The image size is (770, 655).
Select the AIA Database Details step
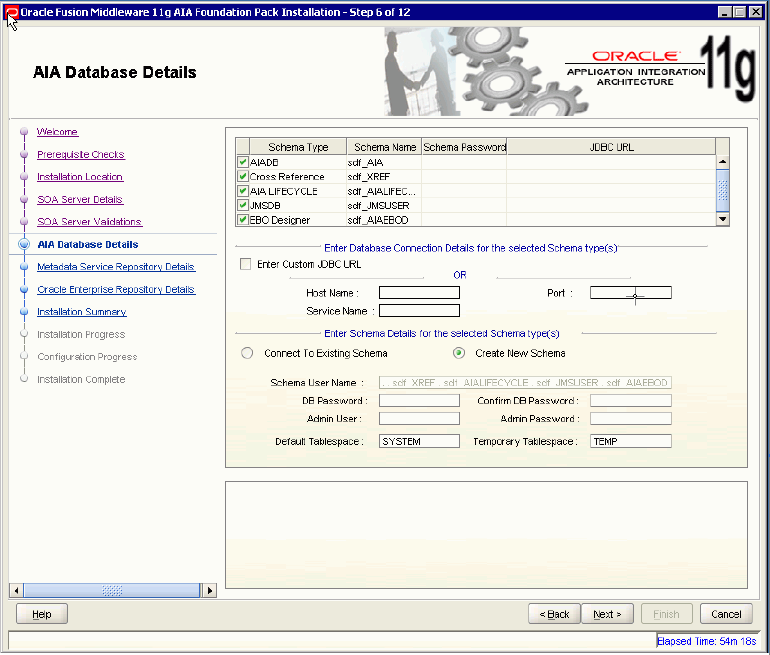(88, 245)
